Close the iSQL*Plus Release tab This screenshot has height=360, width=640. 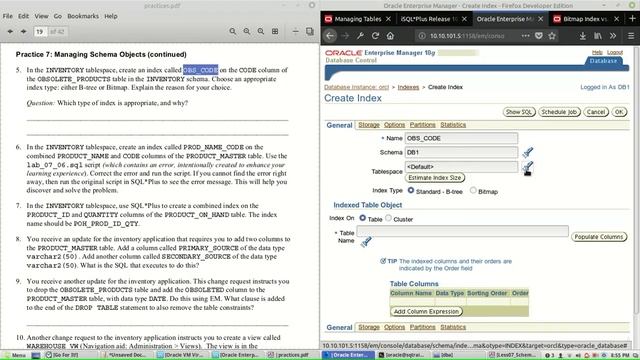464,19
